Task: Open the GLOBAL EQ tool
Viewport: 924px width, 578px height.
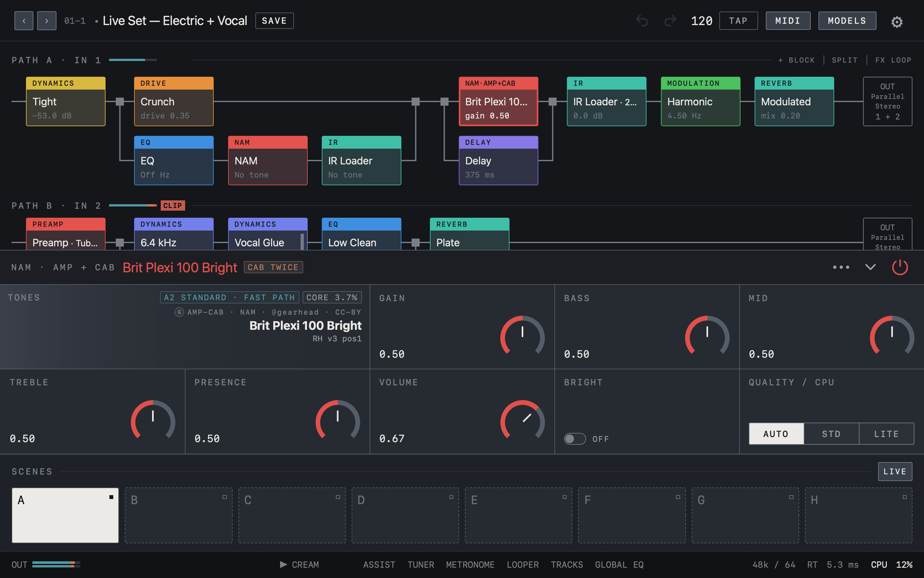Action: point(619,565)
